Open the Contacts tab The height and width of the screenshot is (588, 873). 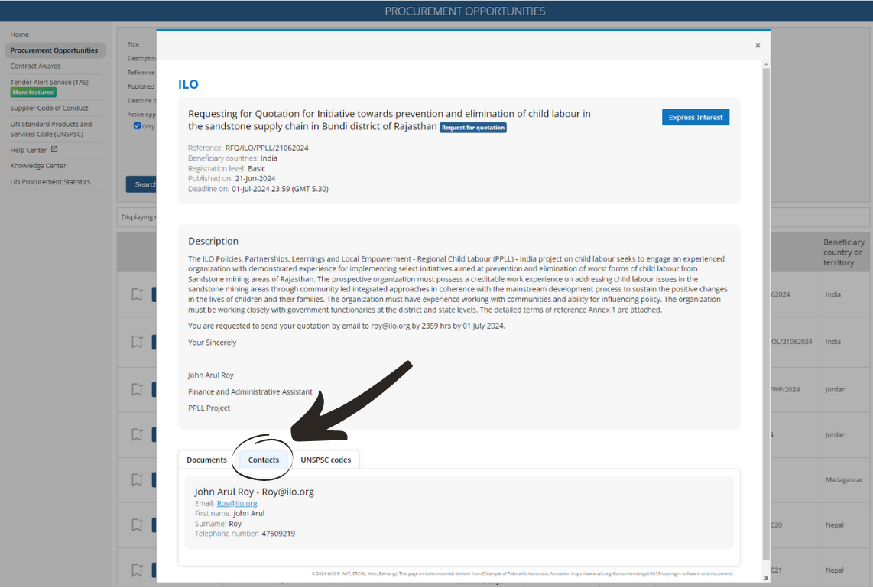pos(263,460)
